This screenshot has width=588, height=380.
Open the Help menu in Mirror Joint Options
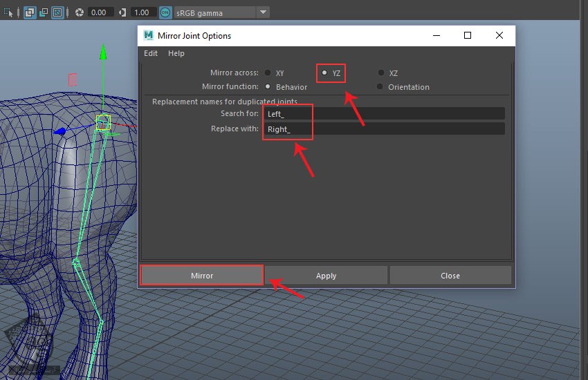click(x=176, y=53)
